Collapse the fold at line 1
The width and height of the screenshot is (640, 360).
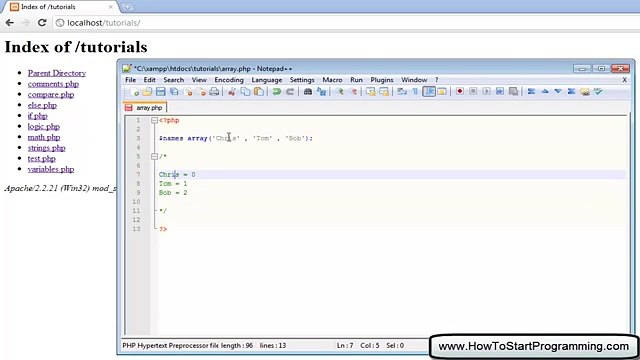coord(154,120)
